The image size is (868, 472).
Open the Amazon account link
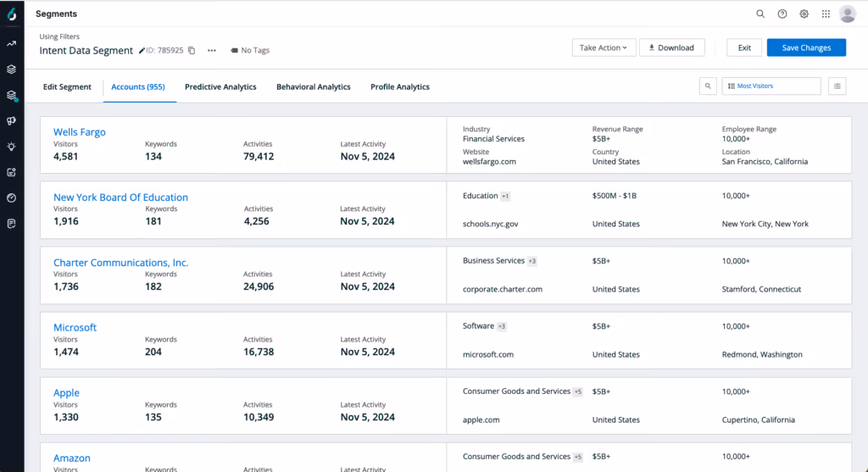coord(72,458)
